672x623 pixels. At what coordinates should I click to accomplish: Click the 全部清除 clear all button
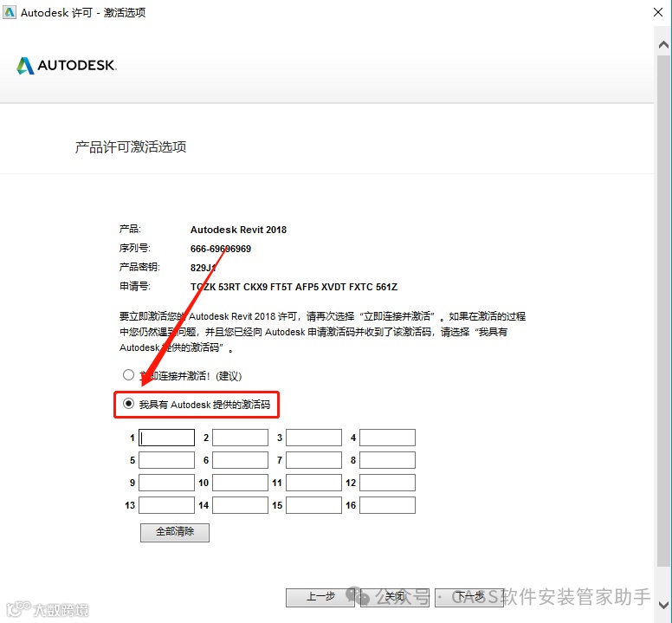tap(175, 532)
